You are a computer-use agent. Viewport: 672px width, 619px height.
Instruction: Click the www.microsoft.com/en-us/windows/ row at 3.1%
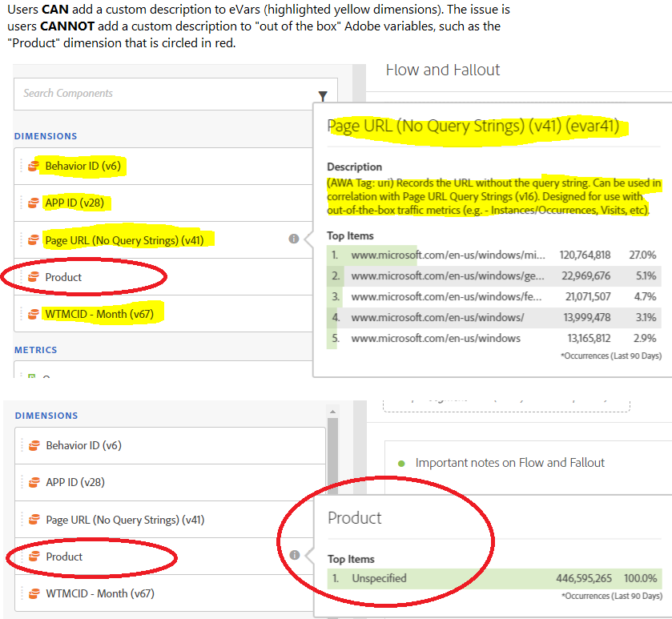tap(495, 317)
